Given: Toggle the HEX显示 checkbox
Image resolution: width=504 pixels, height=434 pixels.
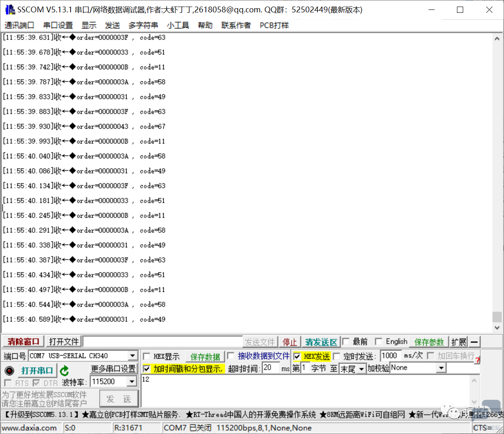Looking at the screenshot, I should (146, 357).
